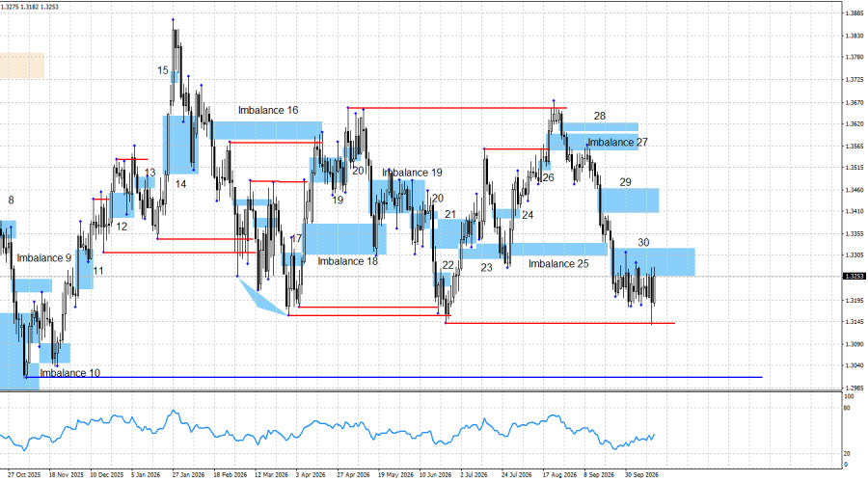868x482 pixels.
Task: Select the zone label "30"
Action: tap(643, 242)
